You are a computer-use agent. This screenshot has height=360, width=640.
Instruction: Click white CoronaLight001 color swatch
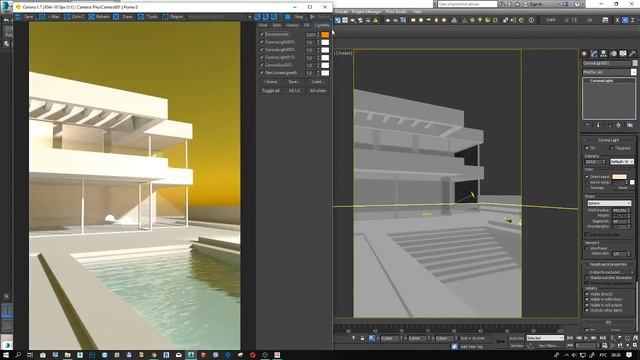pos(325,42)
